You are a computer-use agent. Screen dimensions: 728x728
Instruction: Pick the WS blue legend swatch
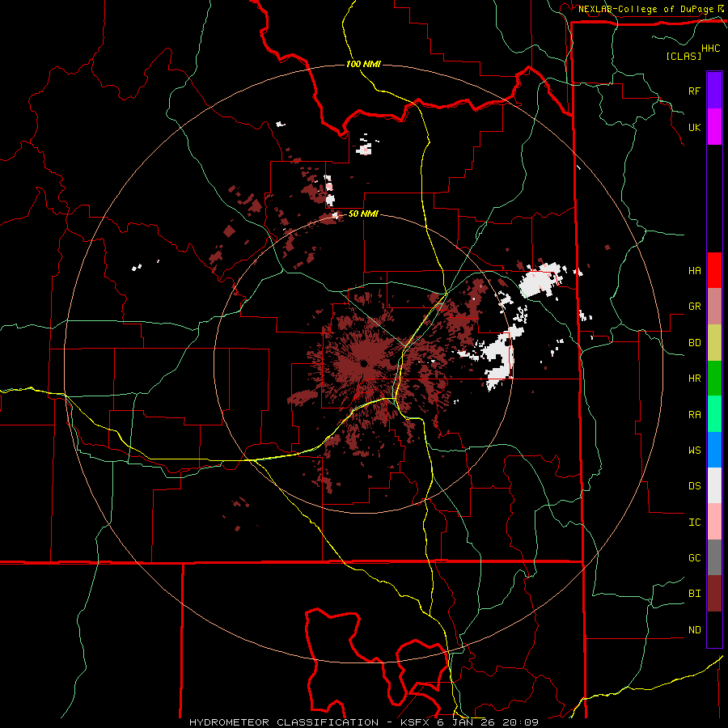[714, 450]
